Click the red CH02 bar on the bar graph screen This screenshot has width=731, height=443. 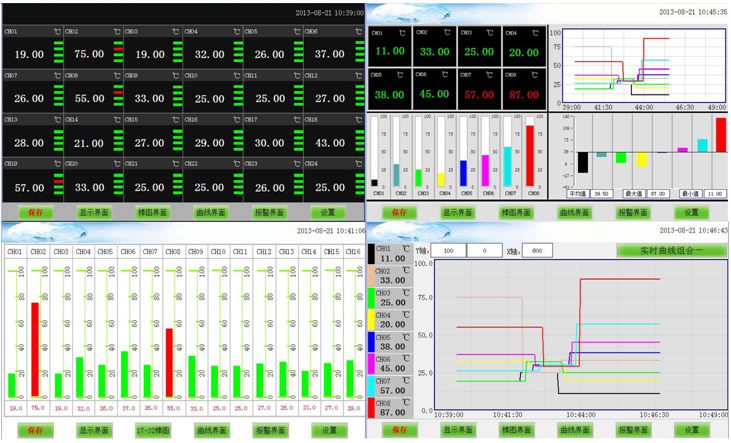click(x=35, y=350)
